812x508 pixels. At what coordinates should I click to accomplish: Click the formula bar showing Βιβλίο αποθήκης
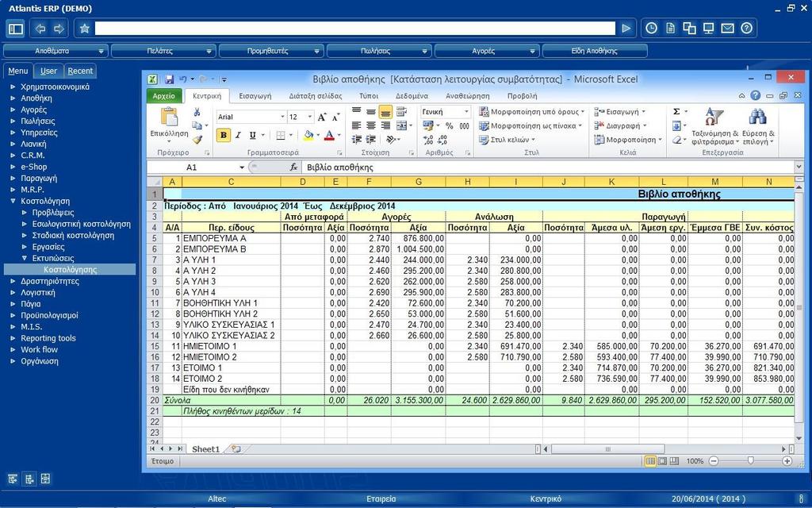549,167
